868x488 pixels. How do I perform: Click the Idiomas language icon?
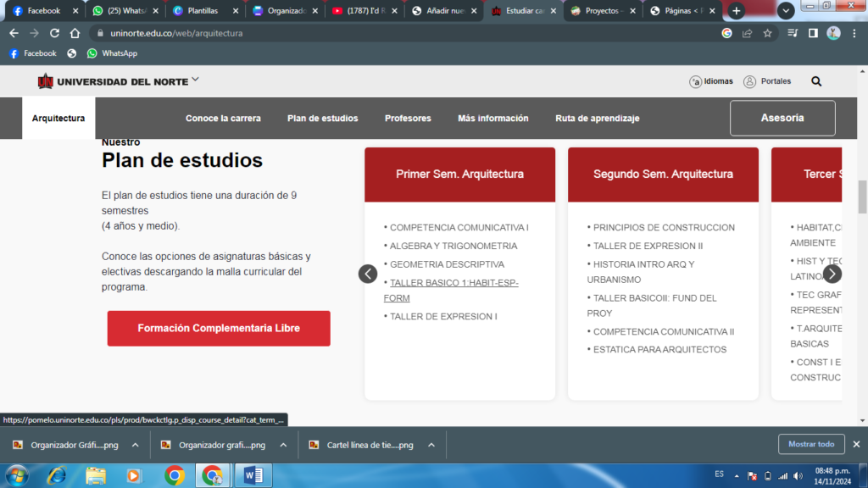(x=695, y=81)
